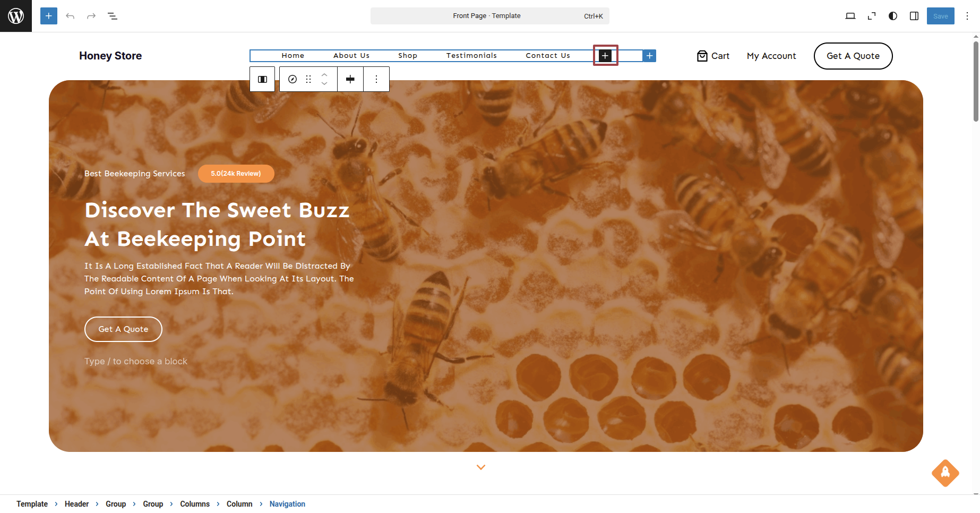The width and height of the screenshot is (980, 513).
Task: Open the Styles panel (half-circle icon)
Action: pos(893,16)
